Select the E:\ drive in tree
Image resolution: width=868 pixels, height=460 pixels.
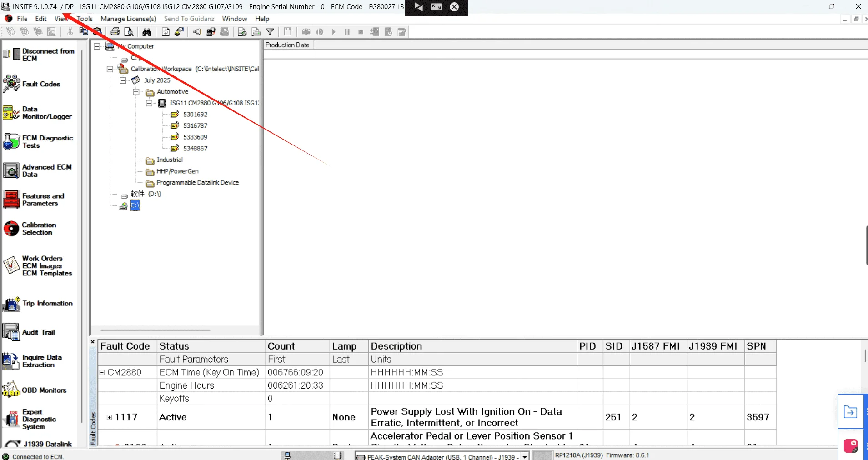[x=135, y=205]
